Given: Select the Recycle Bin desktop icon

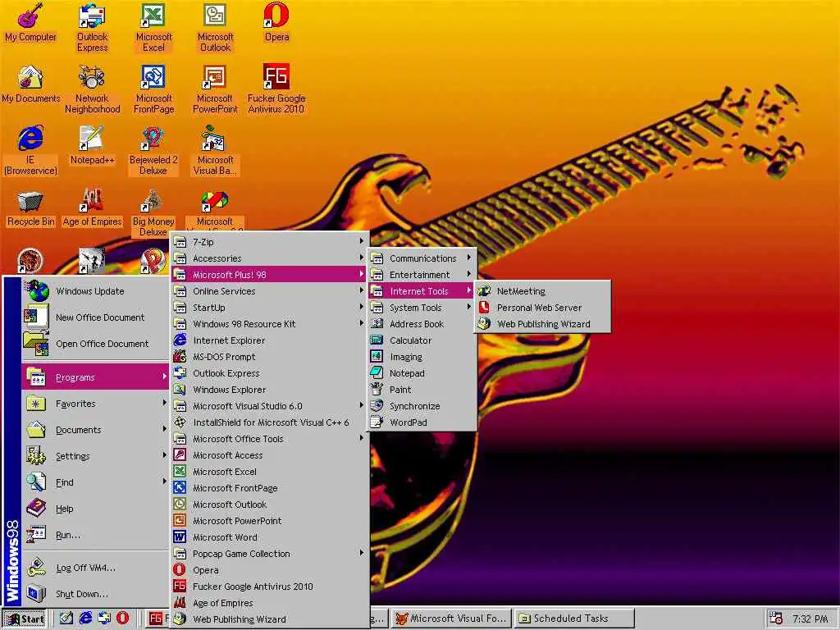Looking at the screenshot, I should click(x=30, y=209).
